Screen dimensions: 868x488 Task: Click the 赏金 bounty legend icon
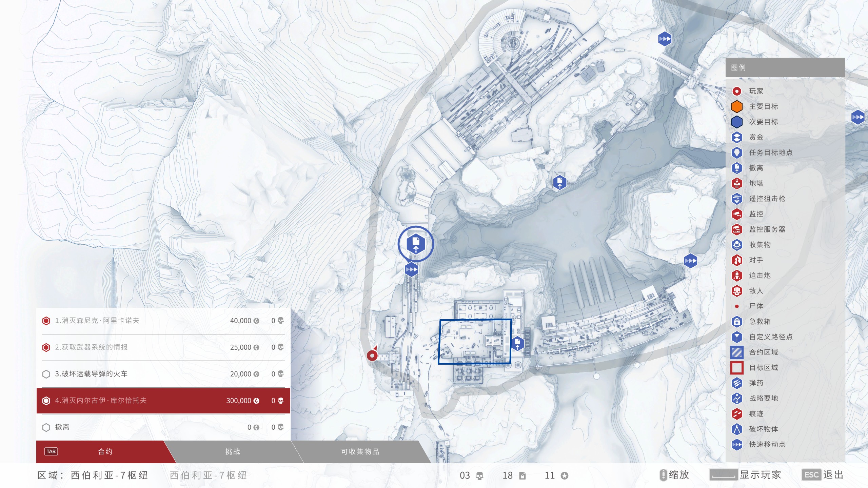point(736,137)
